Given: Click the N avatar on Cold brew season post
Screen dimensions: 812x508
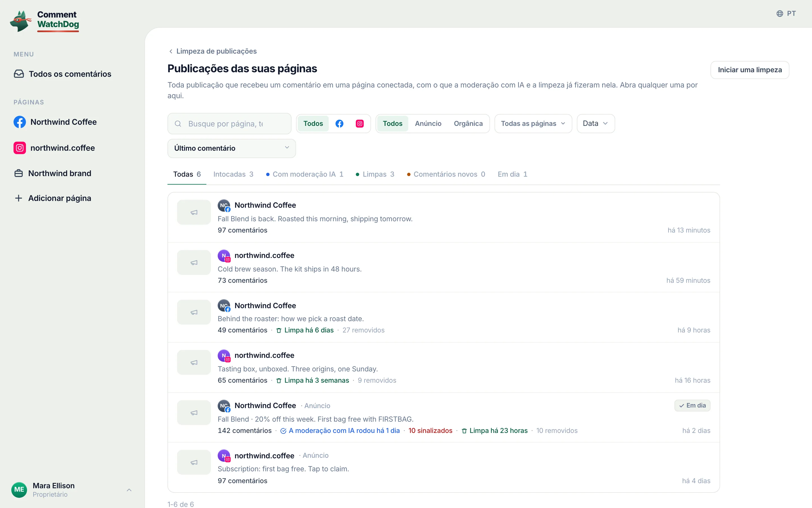Looking at the screenshot, I should tap(224, 256).
